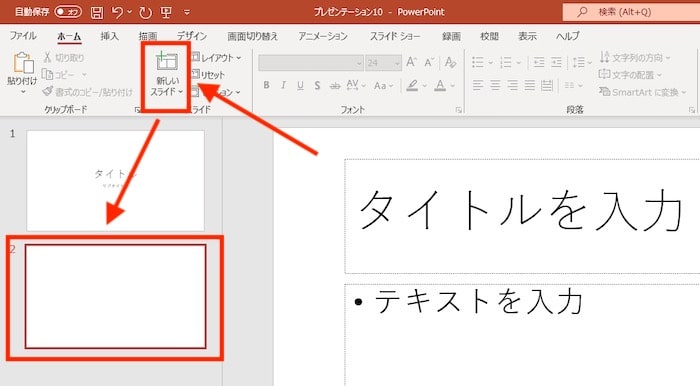
Task: Expand the 新しいスライド dropdown arrow
Action: click(180, 92)
